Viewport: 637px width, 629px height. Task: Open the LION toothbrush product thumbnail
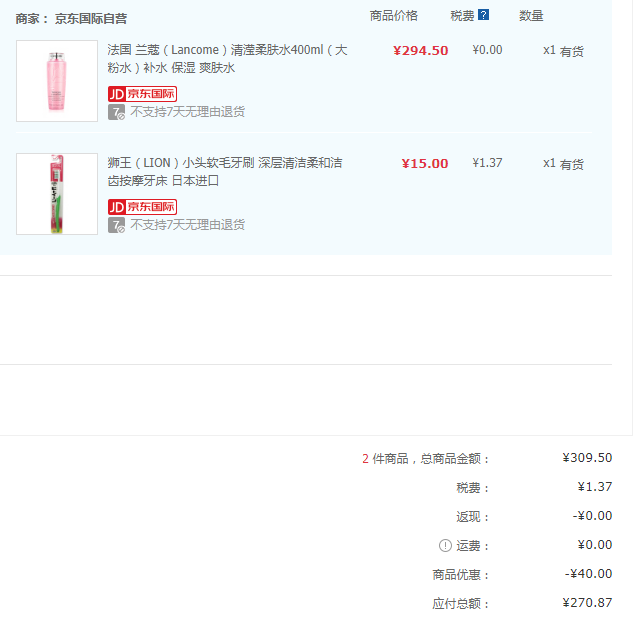[57, 194]
